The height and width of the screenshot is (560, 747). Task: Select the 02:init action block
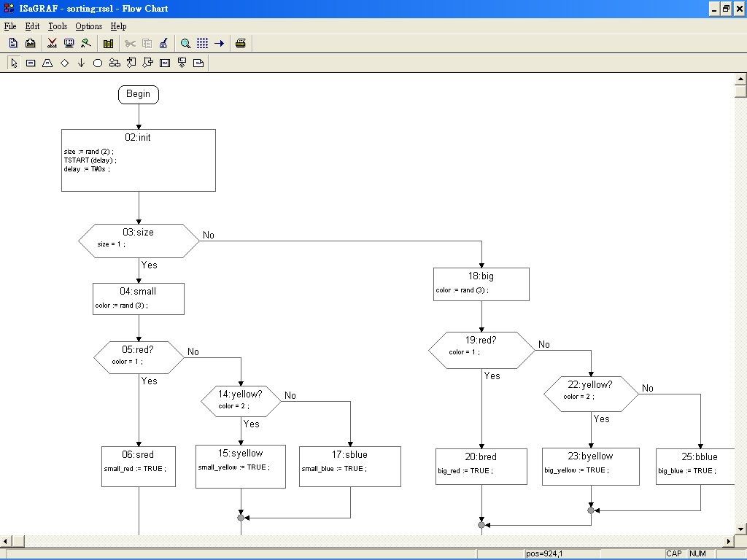click(x=139, y=160)
